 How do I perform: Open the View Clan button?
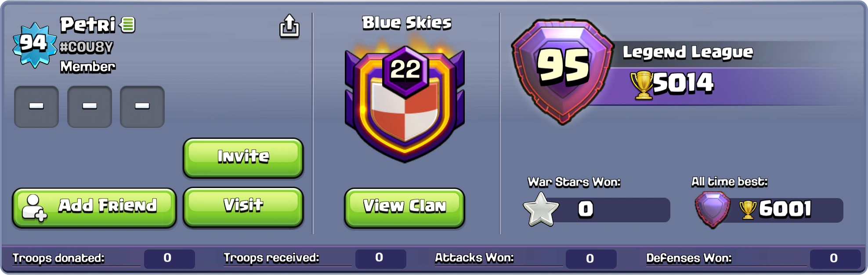point(405,208)
